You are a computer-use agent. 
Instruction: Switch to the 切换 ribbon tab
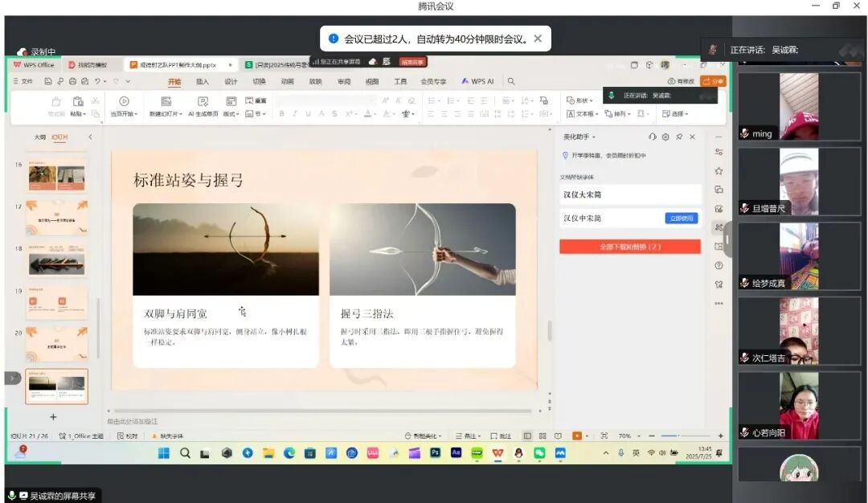(259, 81)
